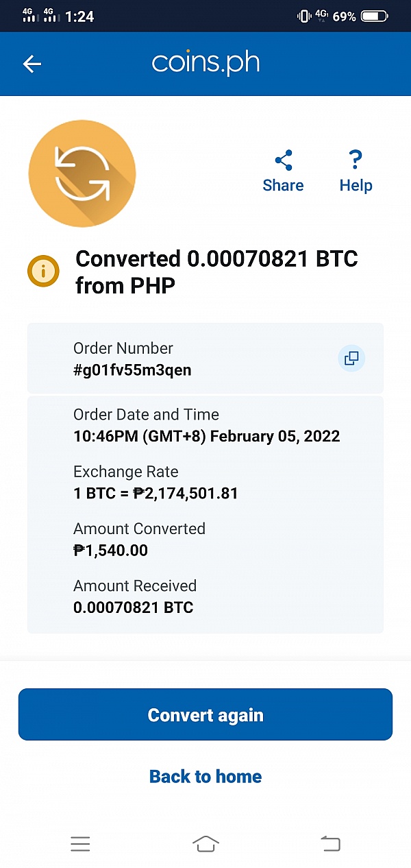
Task: Open Help via question mark icon
Action: click(x=355, y=160)
